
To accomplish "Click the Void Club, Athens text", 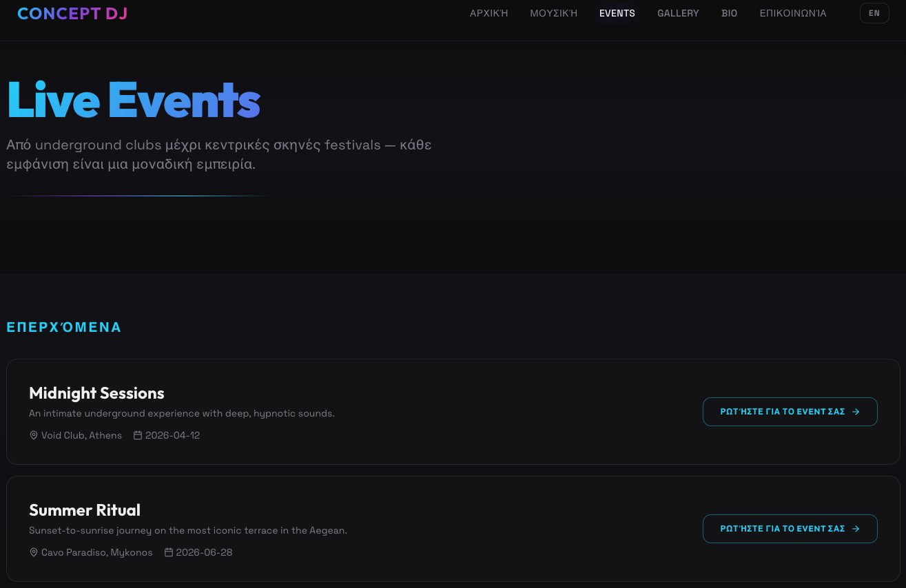I will [81, 435].
